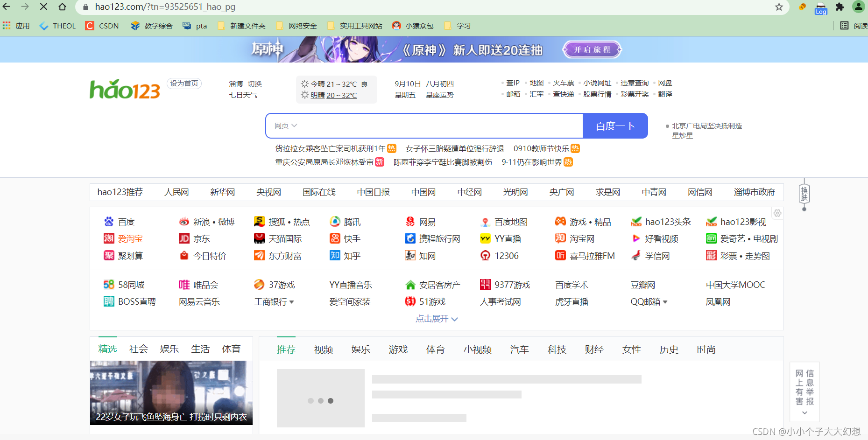Select the 时尚 feed tab
The height and width of the screenshot is (440, 868).
[706, 349]
